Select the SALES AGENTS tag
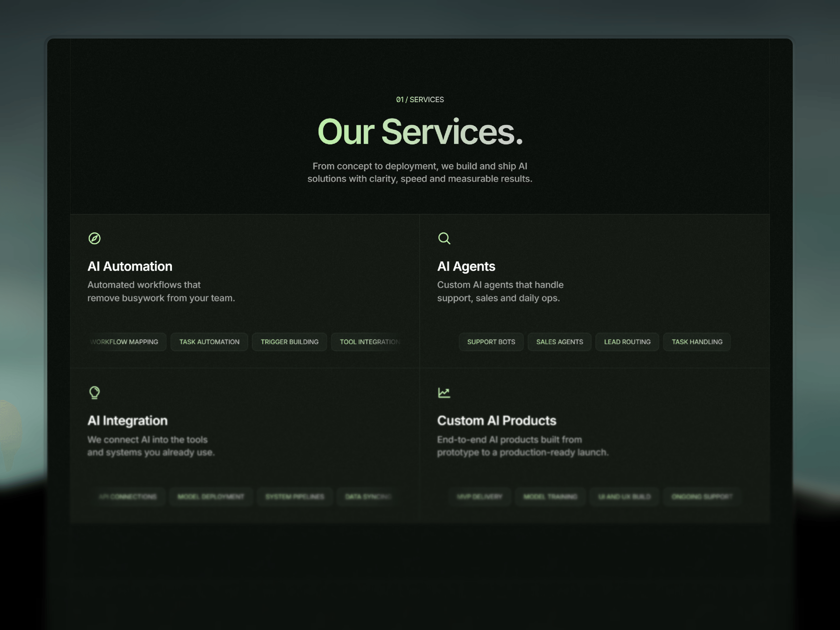The width and height of the screenshot is (840, 630). point(559,342)
